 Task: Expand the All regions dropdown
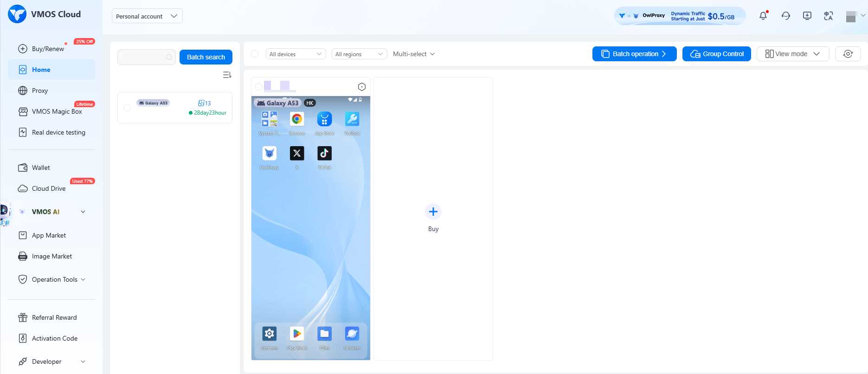(x=359, y=54)
